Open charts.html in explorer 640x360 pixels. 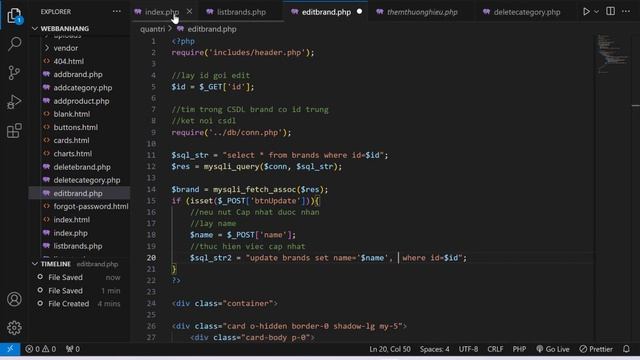[x=73, y=153]
